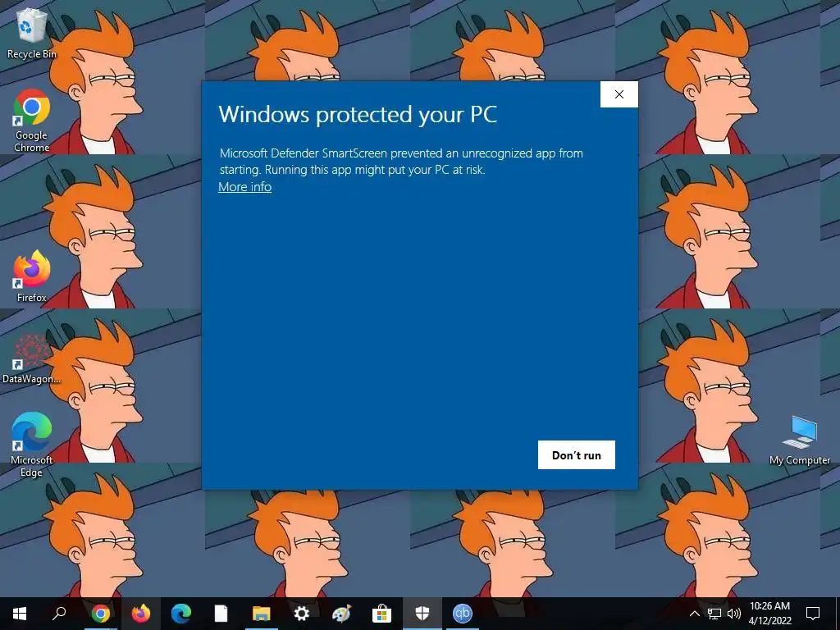Click the Don't run button
Viewport: 840px width, 630px height.
click(577, 454)
